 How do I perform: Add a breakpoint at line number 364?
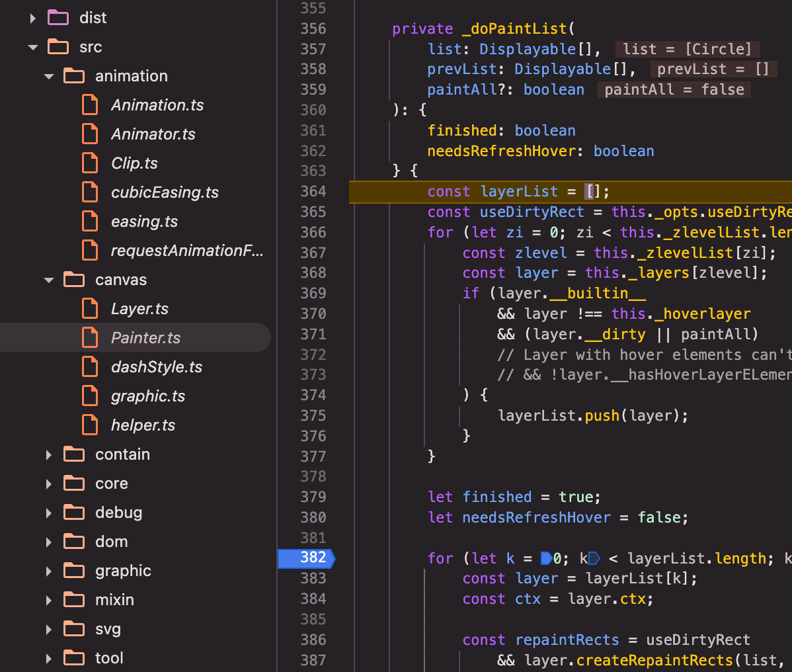click(x=313, y=192)
